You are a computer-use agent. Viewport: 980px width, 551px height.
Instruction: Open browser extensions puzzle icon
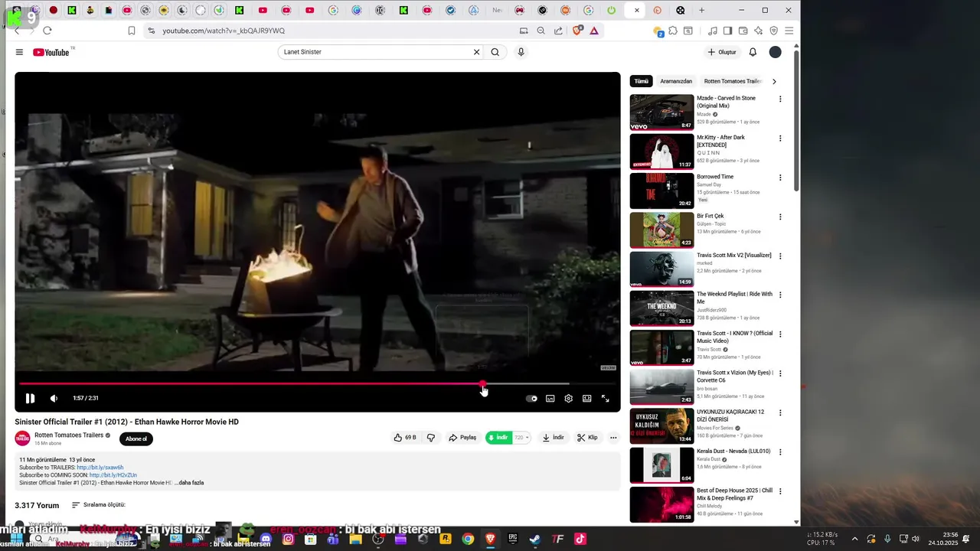673,31
